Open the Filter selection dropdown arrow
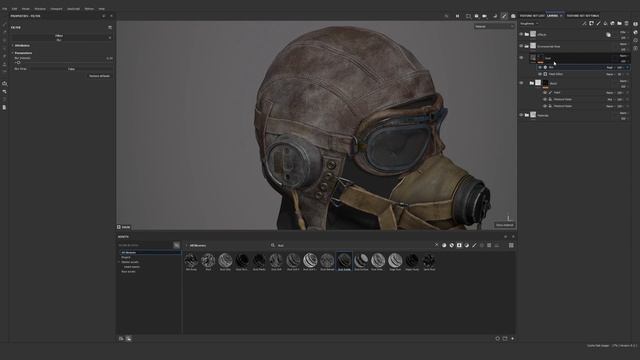 110,38
